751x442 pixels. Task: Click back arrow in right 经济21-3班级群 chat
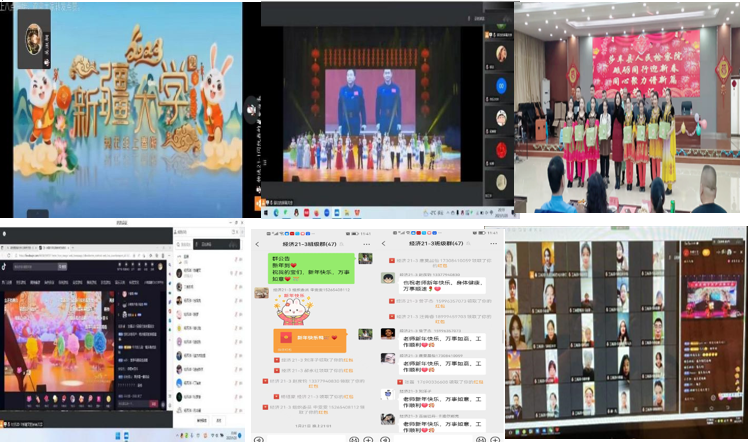tap(385, 243)
